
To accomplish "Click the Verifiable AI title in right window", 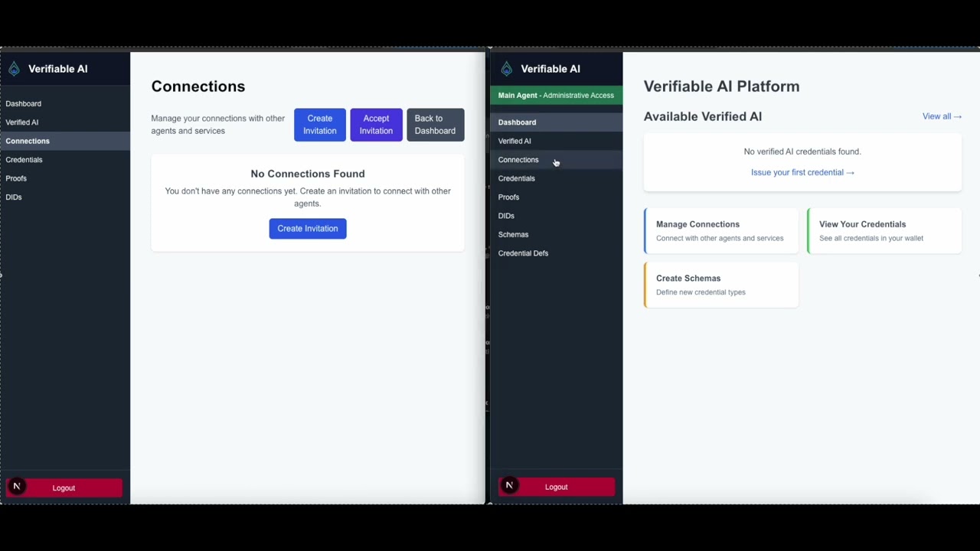I will click(x=550, y=69).
